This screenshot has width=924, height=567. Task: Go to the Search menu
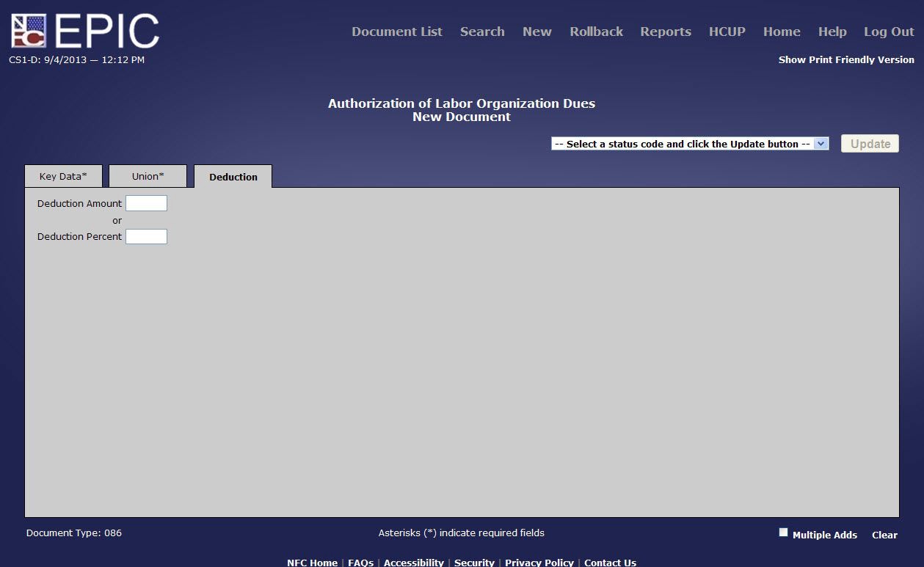point(481,32)
